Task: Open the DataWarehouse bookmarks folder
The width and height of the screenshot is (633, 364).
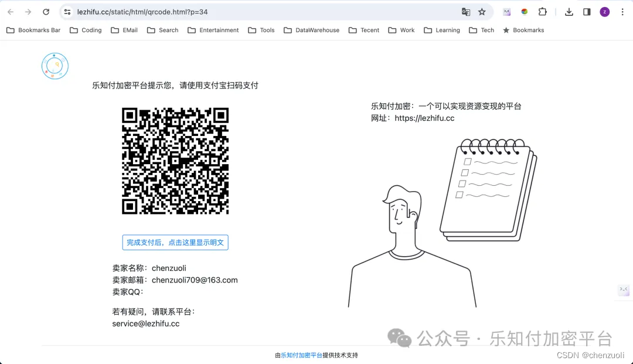Action: pyautogui.click(x=311, y=30)
